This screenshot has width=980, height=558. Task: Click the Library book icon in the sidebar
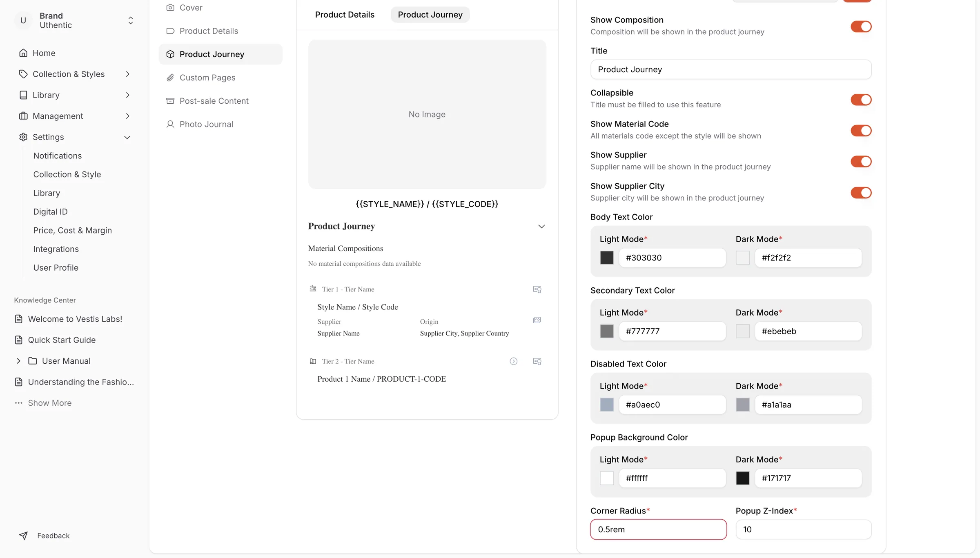tap(23, 95)
